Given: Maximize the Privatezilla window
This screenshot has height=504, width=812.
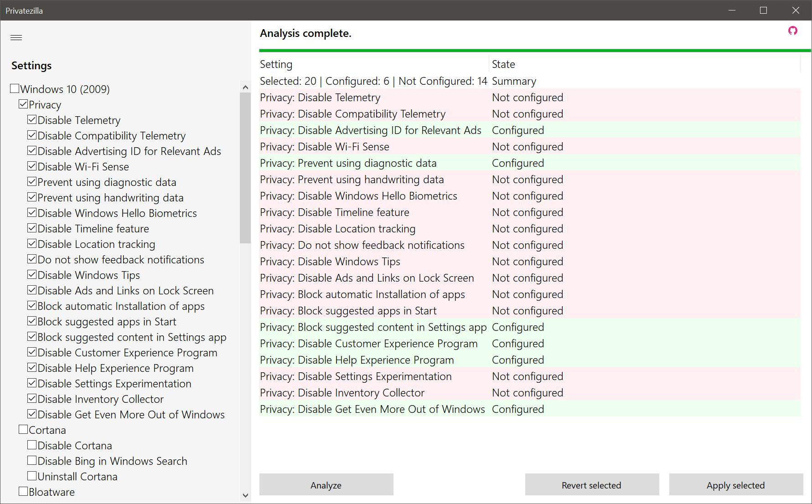Looking at the screenshot, I should pos(764,10).
